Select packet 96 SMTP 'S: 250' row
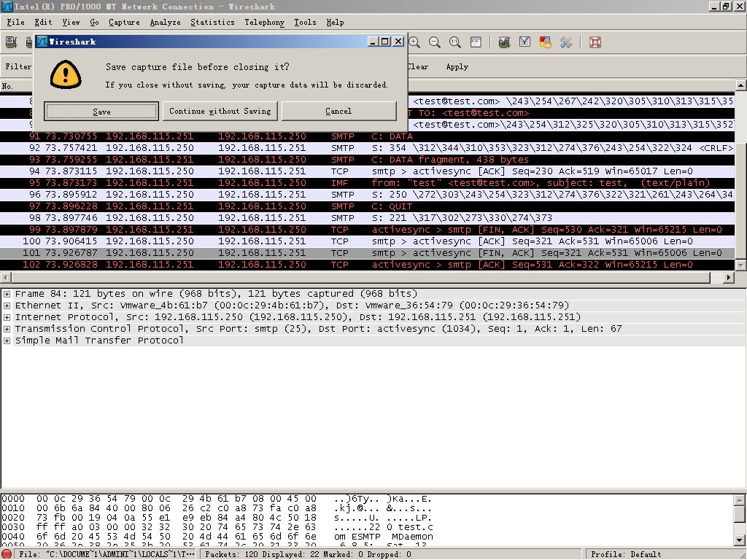 click(368, 194)
